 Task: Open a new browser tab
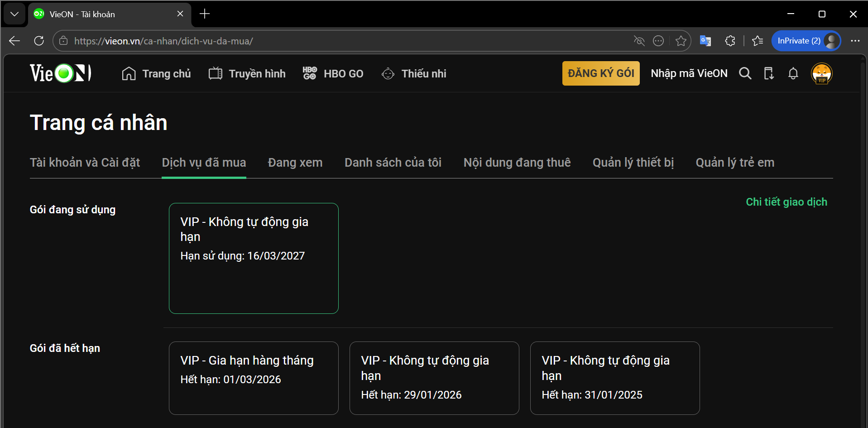point(205,14)
